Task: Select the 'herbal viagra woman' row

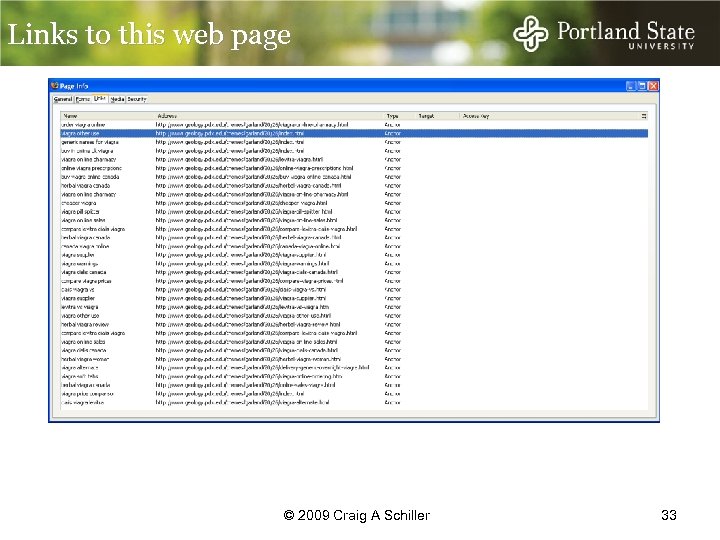Action: [x=354, y=359]
